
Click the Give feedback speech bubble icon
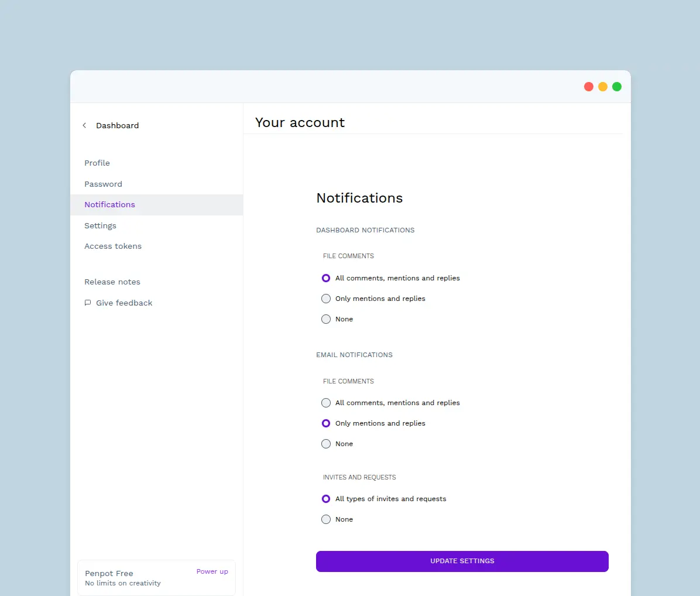pyautogui.click(x=88, y=303)
